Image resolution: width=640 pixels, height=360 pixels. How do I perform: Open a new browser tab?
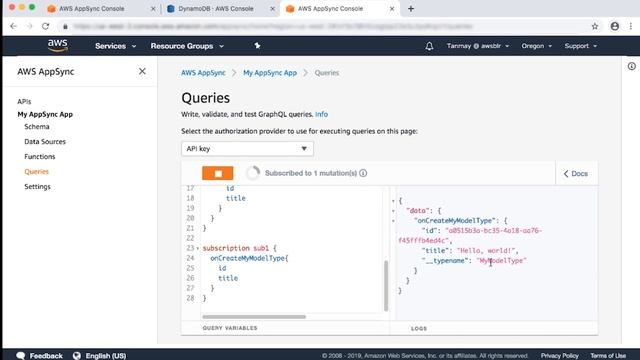tap(411, 9)
